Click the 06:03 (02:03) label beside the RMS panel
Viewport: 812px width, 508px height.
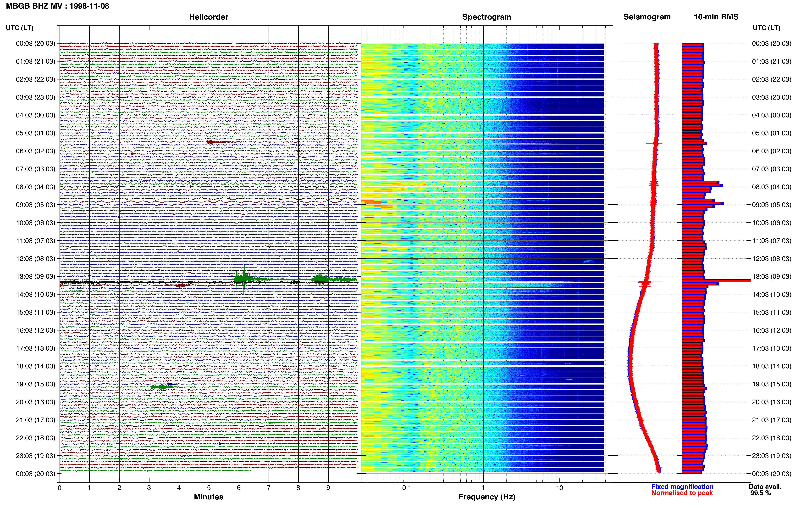[x=772, y=151]
